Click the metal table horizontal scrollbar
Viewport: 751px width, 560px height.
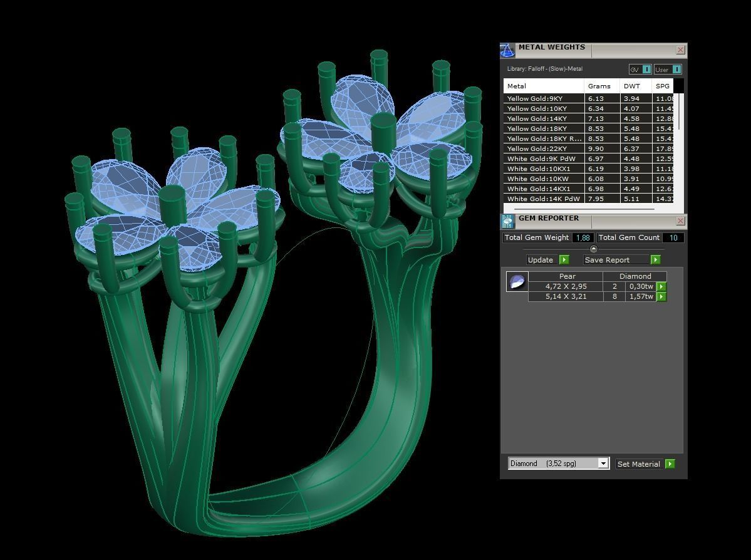coord(584,209)
